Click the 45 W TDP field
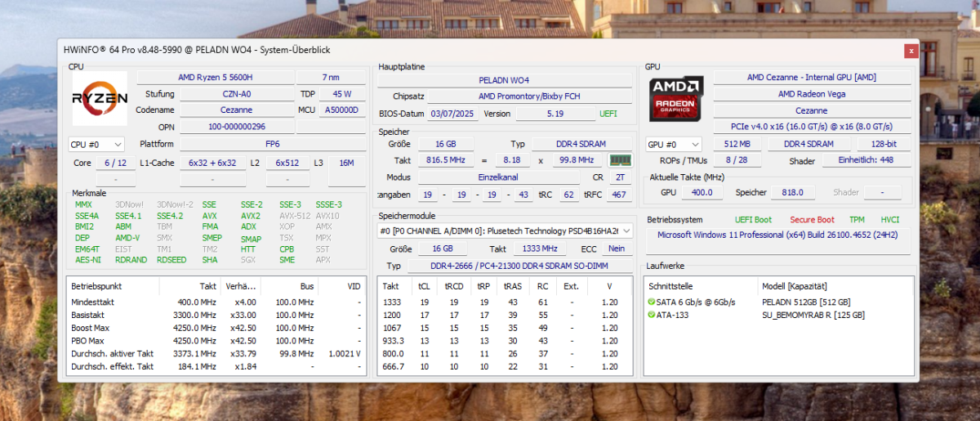The image size is (980, 421). 342,94
